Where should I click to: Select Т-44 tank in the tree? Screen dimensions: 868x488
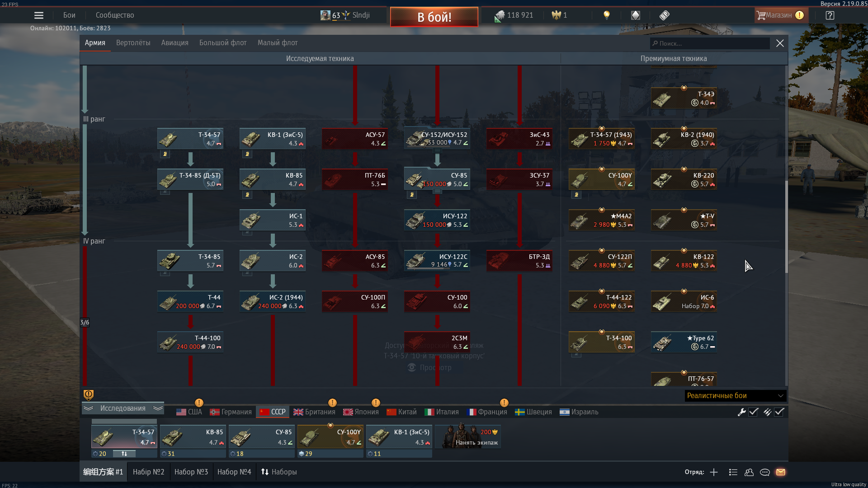coord(190,301)
